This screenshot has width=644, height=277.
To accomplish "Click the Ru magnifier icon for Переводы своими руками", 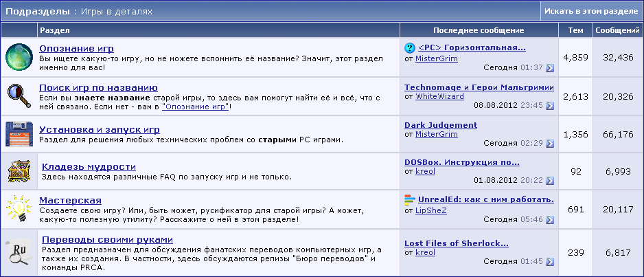I will pos(19,252).
